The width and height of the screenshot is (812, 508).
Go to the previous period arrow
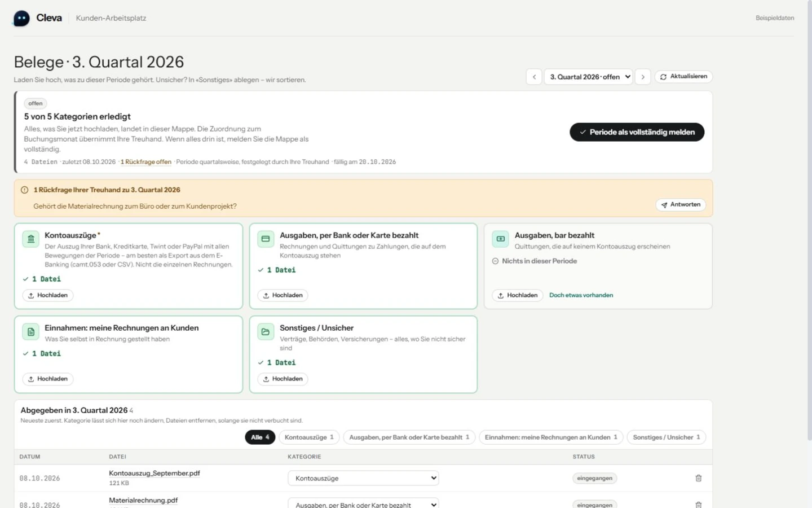(534, 77)
